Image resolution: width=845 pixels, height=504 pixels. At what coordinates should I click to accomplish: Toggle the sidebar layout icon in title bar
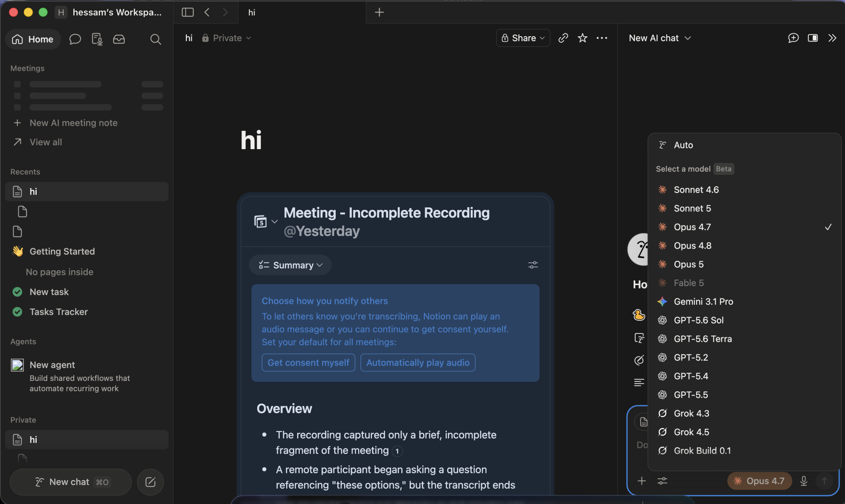(187, 13)
